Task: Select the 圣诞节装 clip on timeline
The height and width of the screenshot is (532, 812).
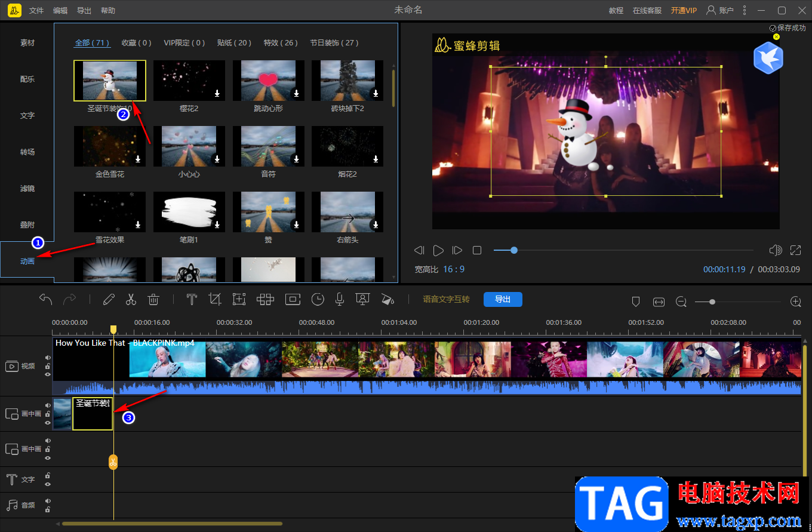Action: tap(93, 414)
